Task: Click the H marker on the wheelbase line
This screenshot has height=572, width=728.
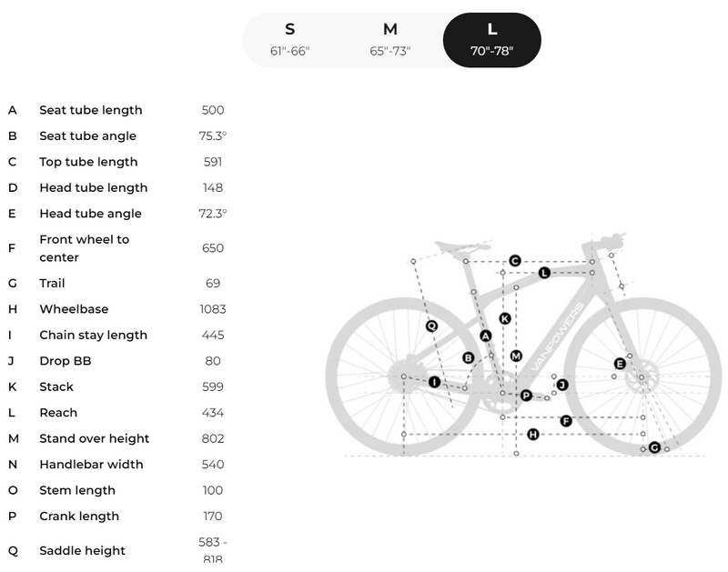Action: (x=533, y=434)
